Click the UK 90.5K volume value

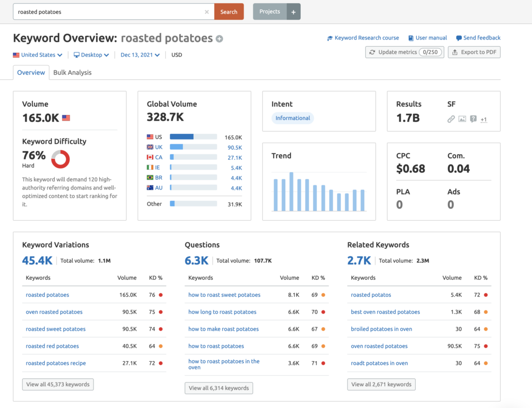235,147
